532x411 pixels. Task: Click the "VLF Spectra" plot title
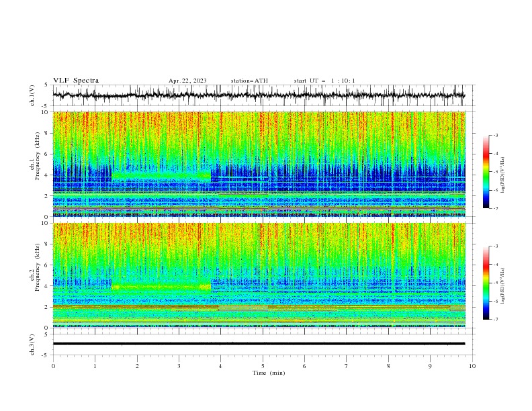pyautogui.click(x=76, y=81)
